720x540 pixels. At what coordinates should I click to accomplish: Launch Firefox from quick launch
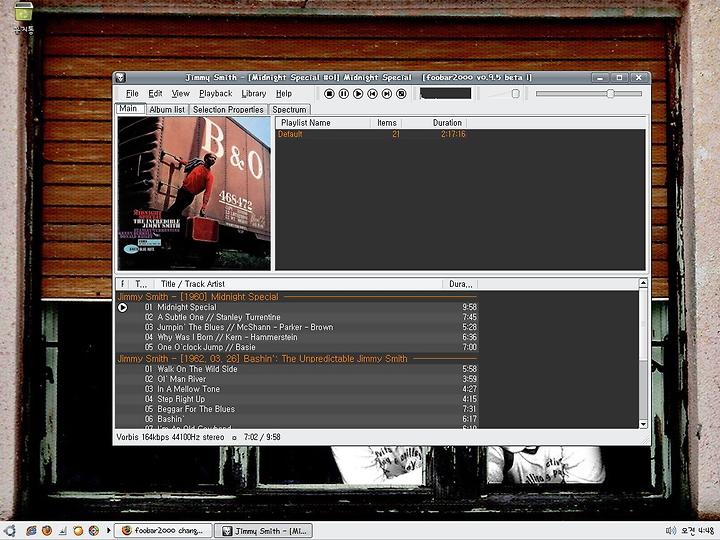pyautogui.click(x=46, y=531)
